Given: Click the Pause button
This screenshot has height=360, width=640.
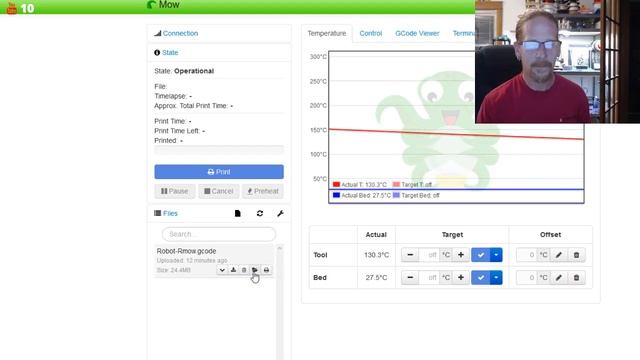Looking at the screenshot, I should pyautogui.click(x=175, y=191).
